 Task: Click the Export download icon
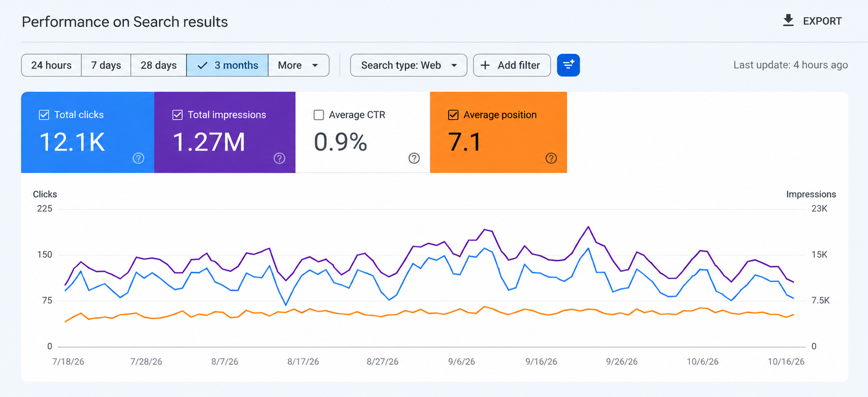click(x=788, y=21)
